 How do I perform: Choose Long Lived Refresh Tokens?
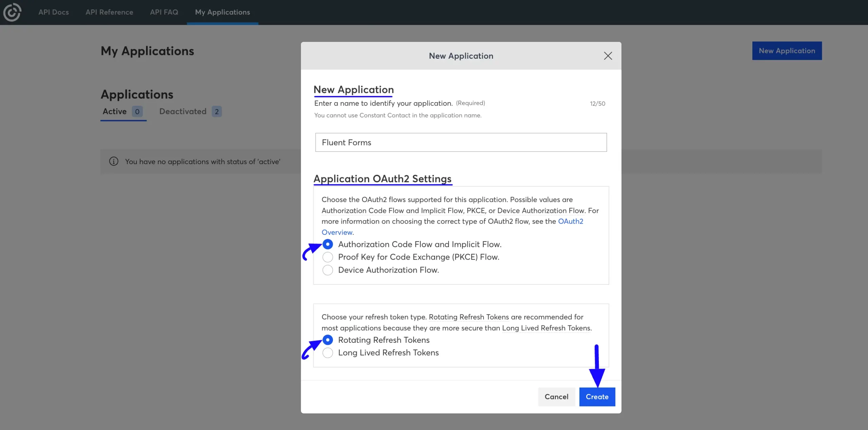pyautogui.click(x=328, y=353)
